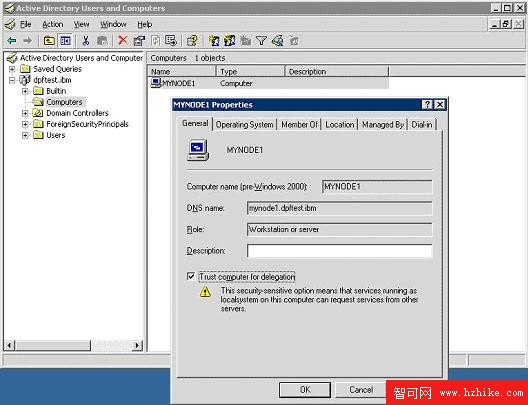Screen dimensions: 528x405
Task: Click the tree pane scroll right arrow
Action: pos(137,345)
